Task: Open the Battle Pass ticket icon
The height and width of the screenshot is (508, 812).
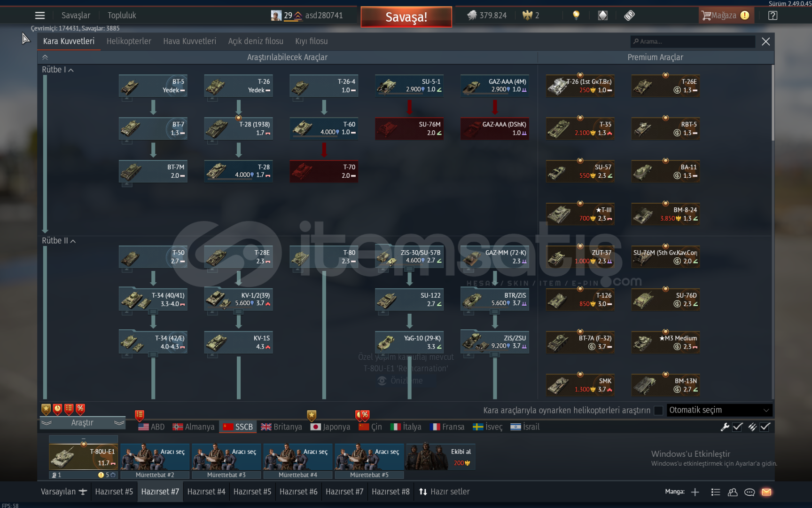Action: tap(629, 16)
